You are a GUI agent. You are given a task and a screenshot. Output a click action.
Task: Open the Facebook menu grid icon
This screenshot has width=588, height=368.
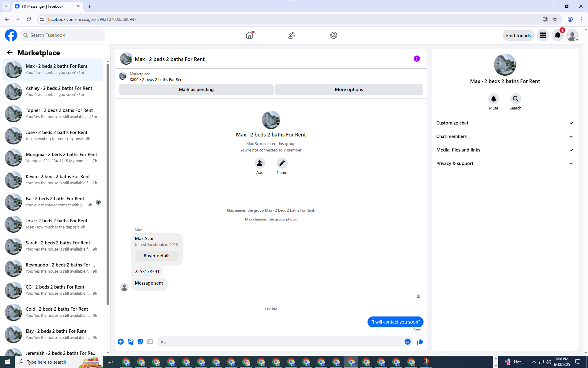coord(543,35)
